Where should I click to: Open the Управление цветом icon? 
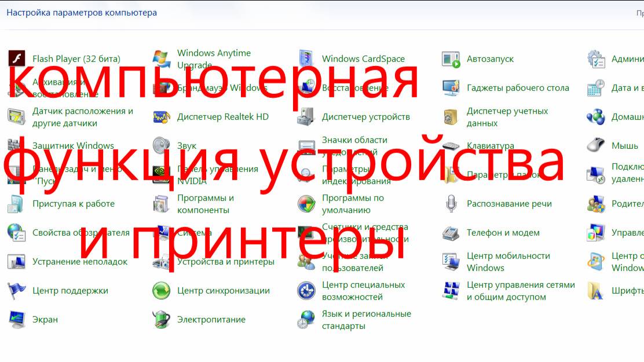[x=595, y=233]
